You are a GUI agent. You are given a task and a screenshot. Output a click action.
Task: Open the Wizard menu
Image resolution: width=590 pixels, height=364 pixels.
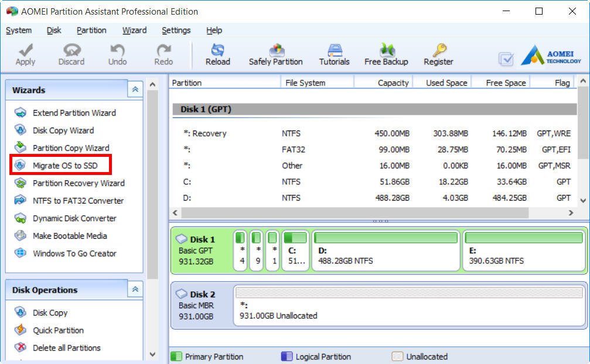click(x=134, y=30)
